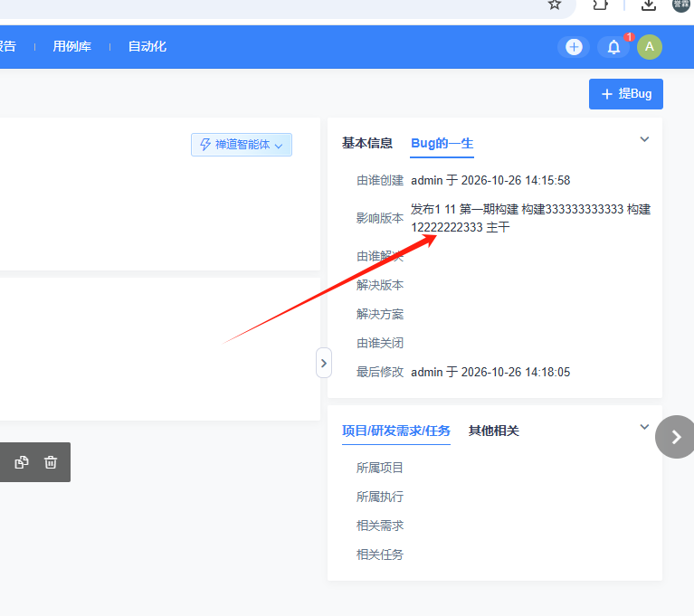694x616 pixels.
Task: Click creation time admin 于 2026-10-26 14:15:58
Action: [x=490, y=181]
